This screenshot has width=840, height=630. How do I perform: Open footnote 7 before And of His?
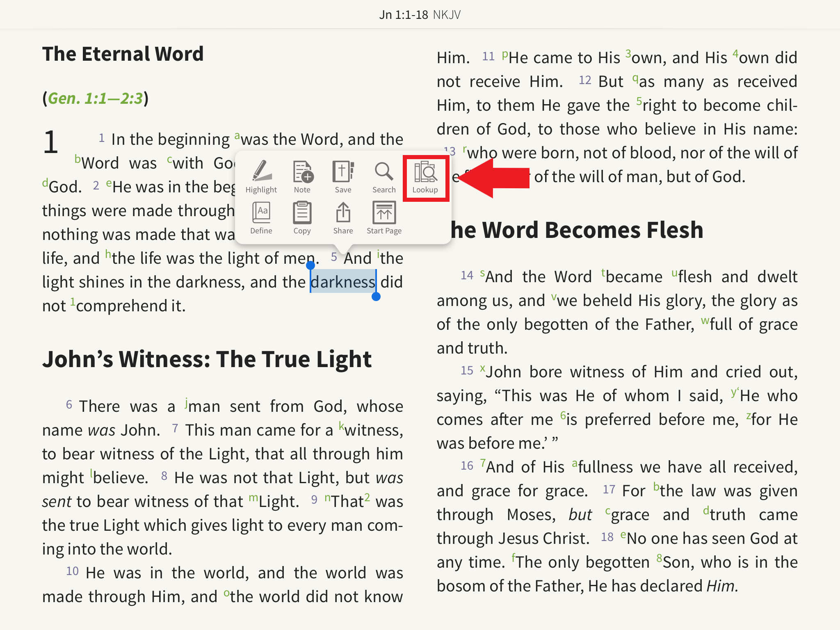(x=483, y=463)
